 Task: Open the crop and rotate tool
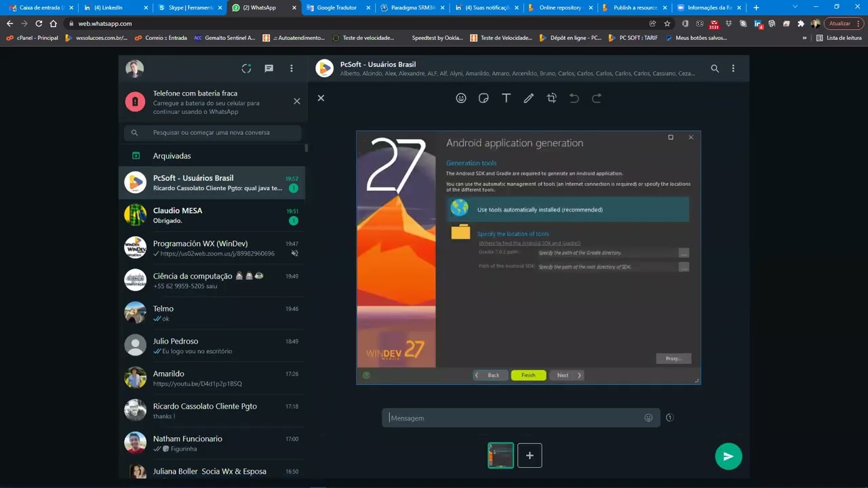click(551, 98)
